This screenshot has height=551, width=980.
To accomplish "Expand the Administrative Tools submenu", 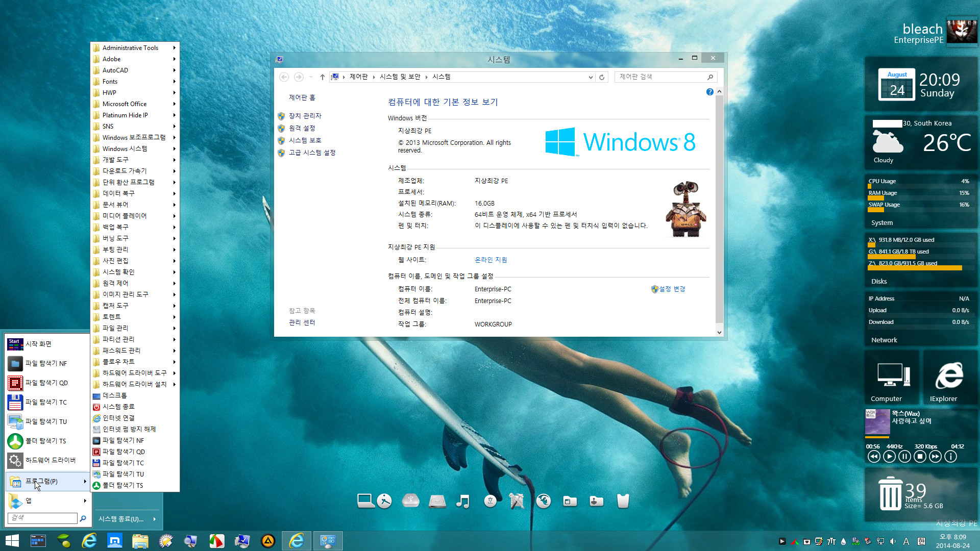I will (x=135, y=48).
